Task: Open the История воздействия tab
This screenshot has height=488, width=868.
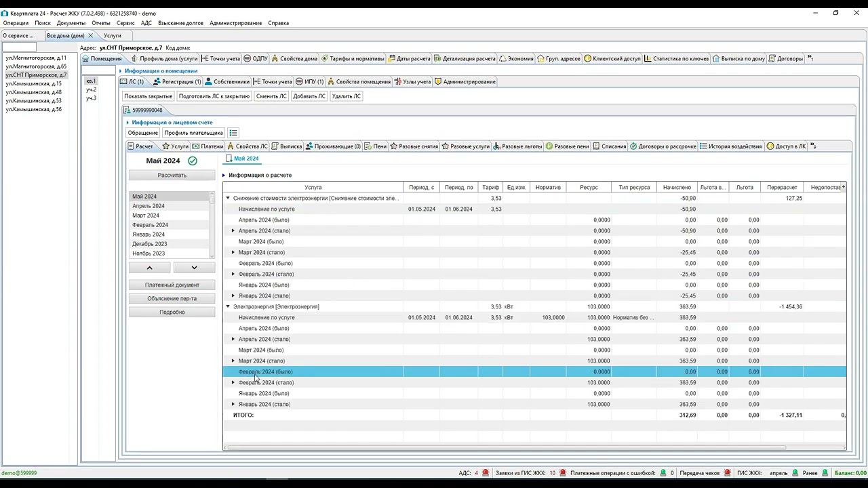Action: (731, 146)
